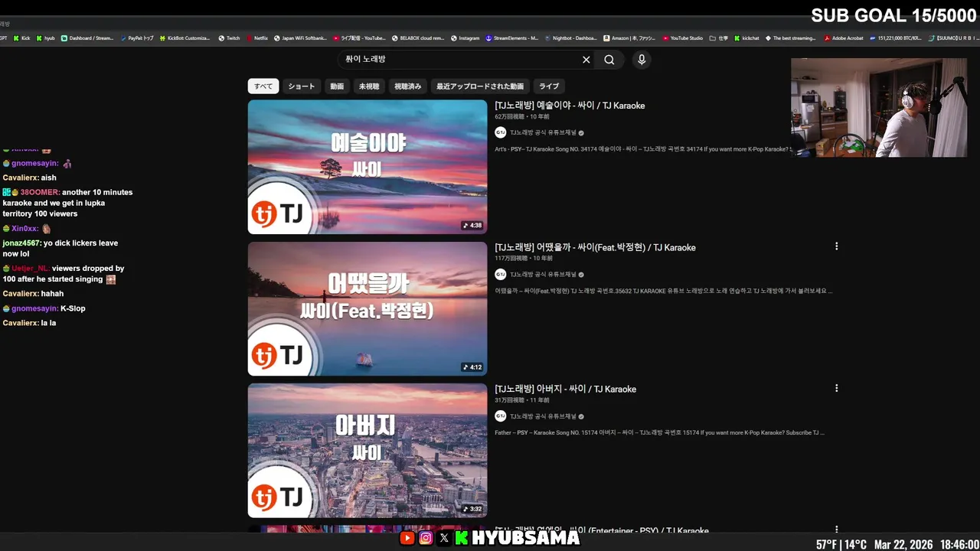Click the 62万回視聴 view count text
This screenshot has height=551, width=980.
coord(509,117)
